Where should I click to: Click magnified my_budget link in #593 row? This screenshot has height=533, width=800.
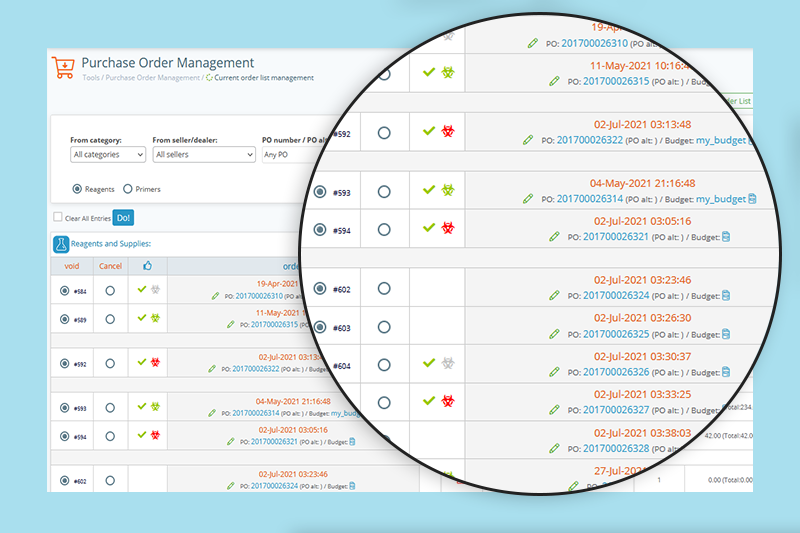[721, 199]
